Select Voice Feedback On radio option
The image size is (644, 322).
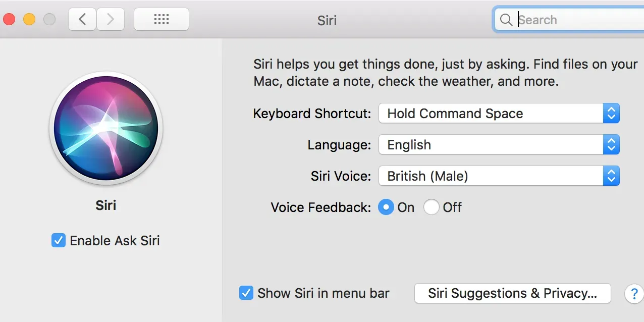(386, 207)
